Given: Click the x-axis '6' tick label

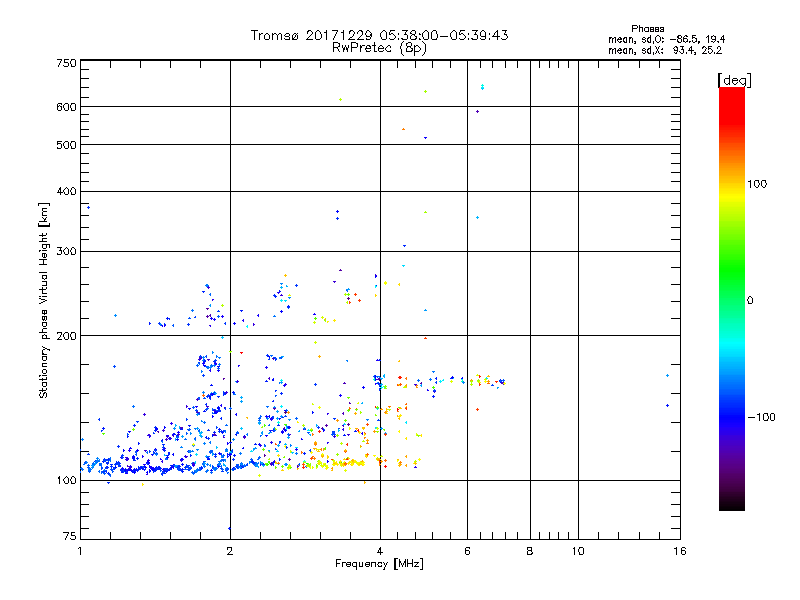Looking at the screenshot, I should [x=467, y=551].
